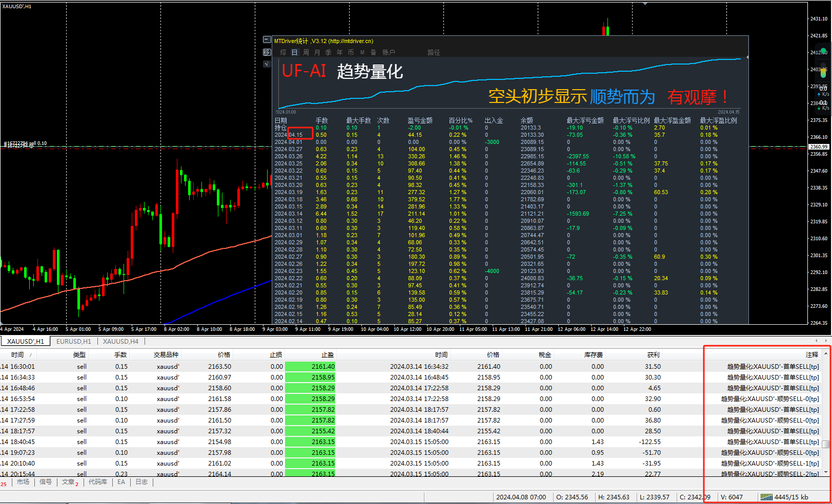This screenshot has width=832, height=504.
Task: Click the profit value -122.55
Action: pyautogui.click(x=650, y=442)
